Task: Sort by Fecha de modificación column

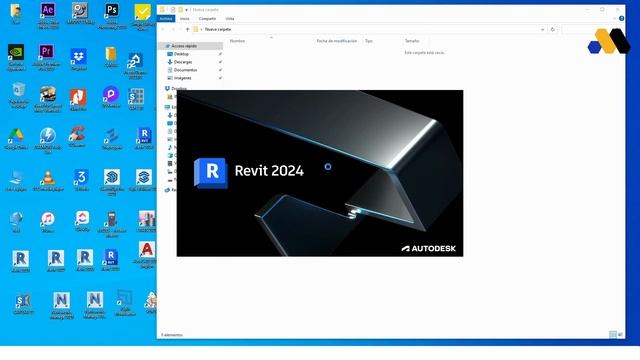Action: 337,41
